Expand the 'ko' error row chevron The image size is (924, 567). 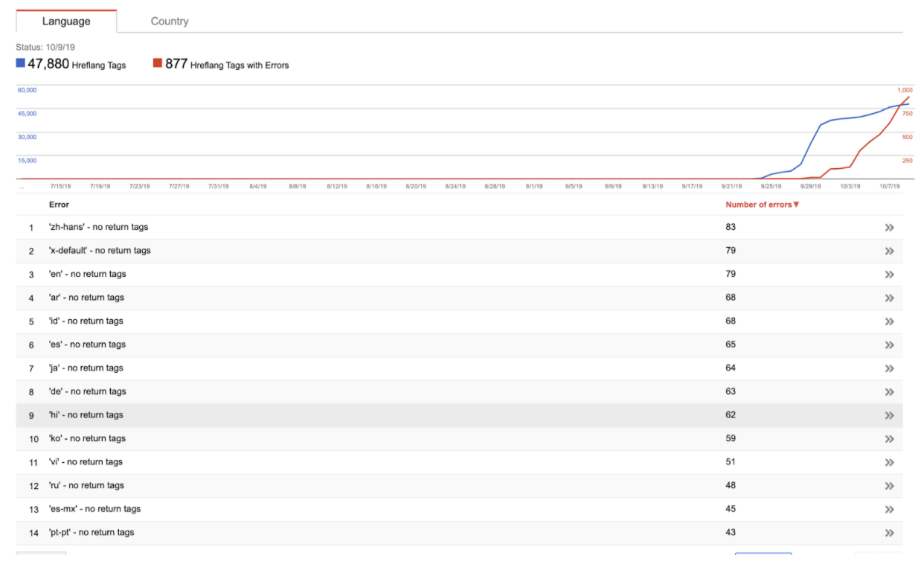click(x=889, y=439)
